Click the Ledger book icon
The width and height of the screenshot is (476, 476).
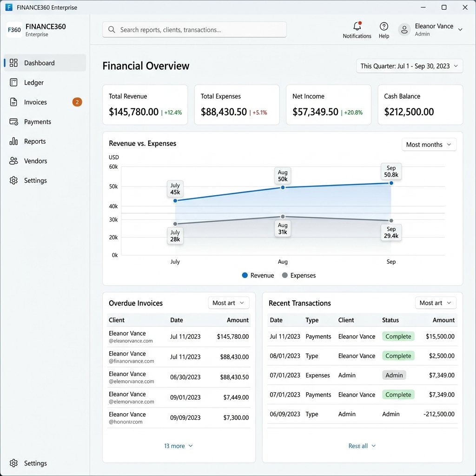tap(13, 82)
